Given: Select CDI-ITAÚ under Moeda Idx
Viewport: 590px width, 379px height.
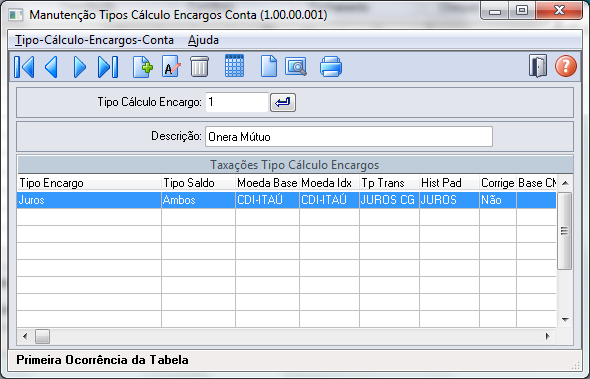Looking at the screenshot, I should pyautogui.click(x=329, y=200).
